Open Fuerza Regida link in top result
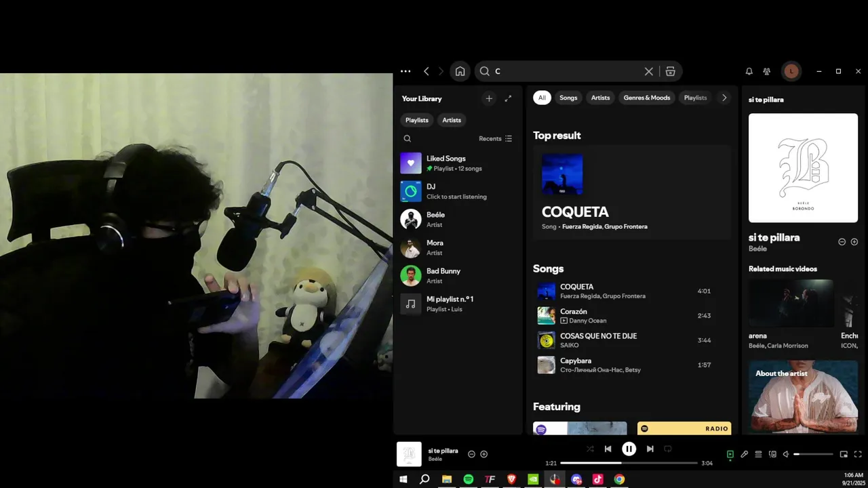The width and height of the screenshot is (868, 488). tap(582, 226)
